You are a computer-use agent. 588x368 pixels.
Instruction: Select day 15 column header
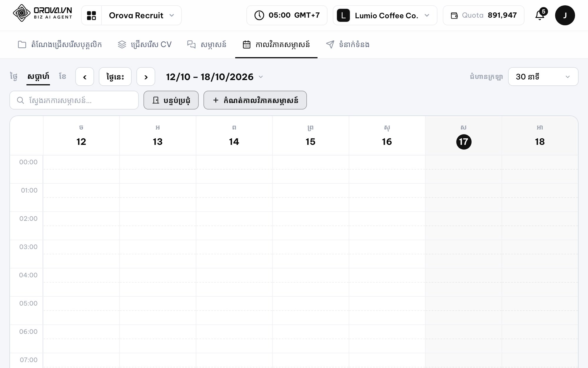point(310,136)
